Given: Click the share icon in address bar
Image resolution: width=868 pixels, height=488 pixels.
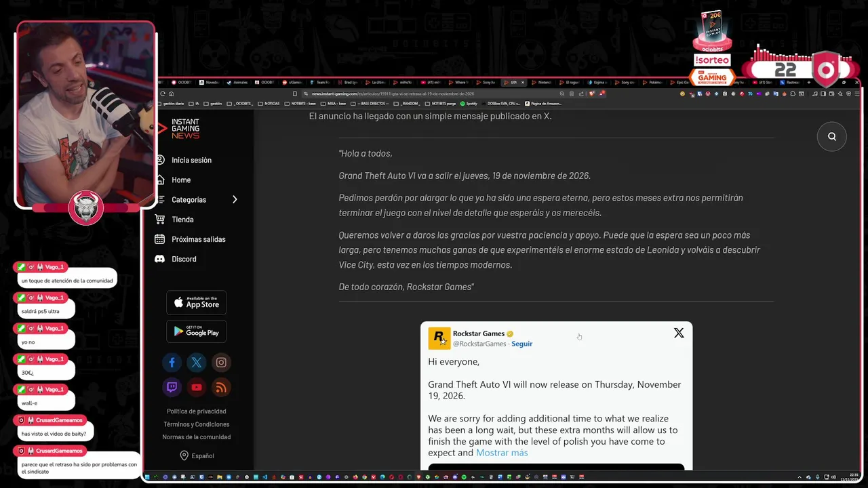Looking at the screenshot, I should coord(581,94).
